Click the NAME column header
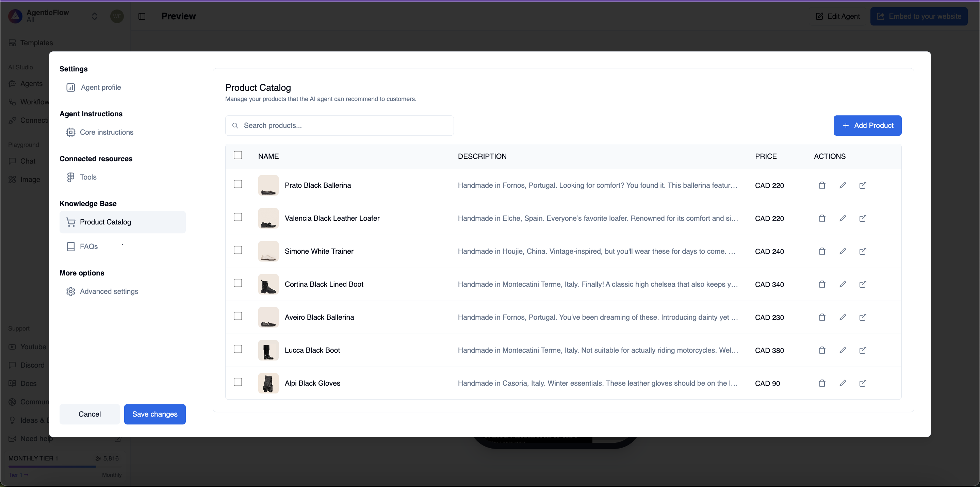 268,156
